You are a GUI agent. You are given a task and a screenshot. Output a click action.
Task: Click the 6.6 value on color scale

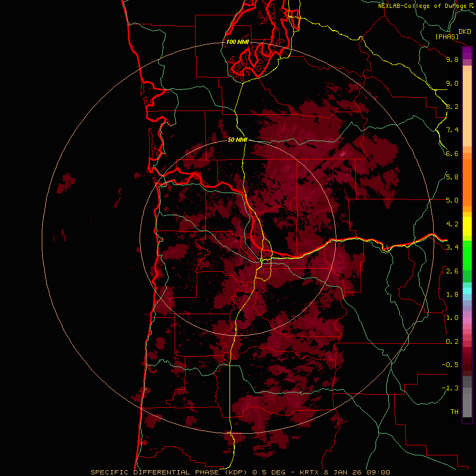point(452,153)
